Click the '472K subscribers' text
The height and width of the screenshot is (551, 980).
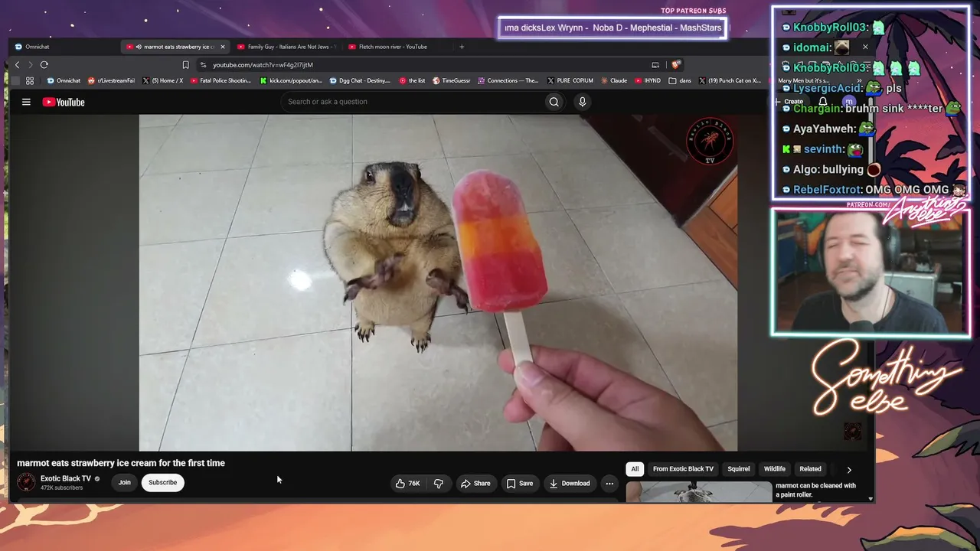61,488
